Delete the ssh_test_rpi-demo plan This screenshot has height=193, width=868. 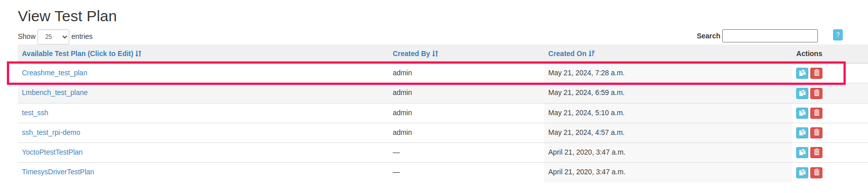coord(816,133)
